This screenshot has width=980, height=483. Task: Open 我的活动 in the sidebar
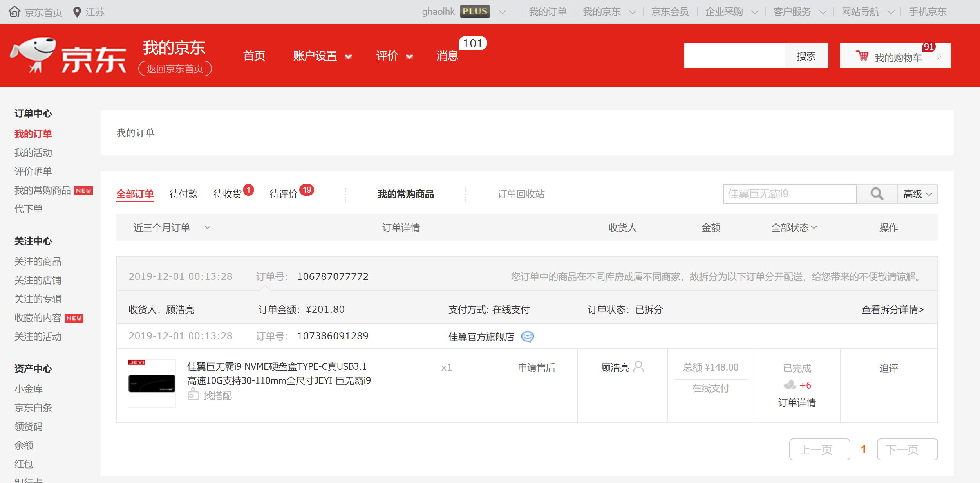(33, 153)
